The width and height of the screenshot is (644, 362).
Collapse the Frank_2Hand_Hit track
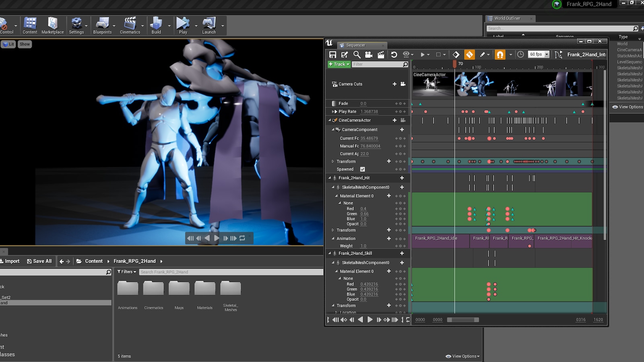click(x=330, y=178)
